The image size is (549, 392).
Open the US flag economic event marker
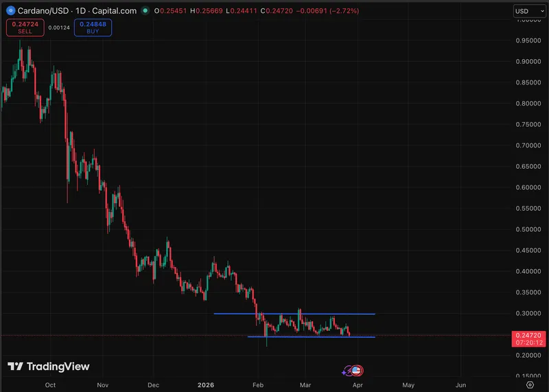tap(355, 371)
